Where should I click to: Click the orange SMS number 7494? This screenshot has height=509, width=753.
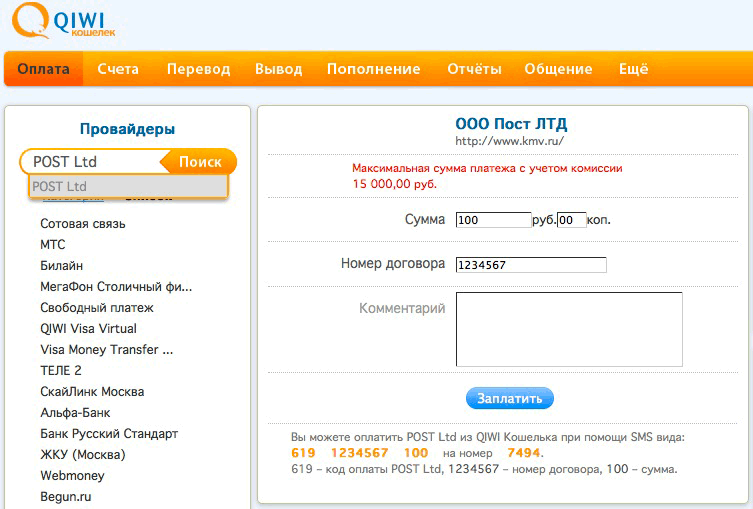coord(523,453)
